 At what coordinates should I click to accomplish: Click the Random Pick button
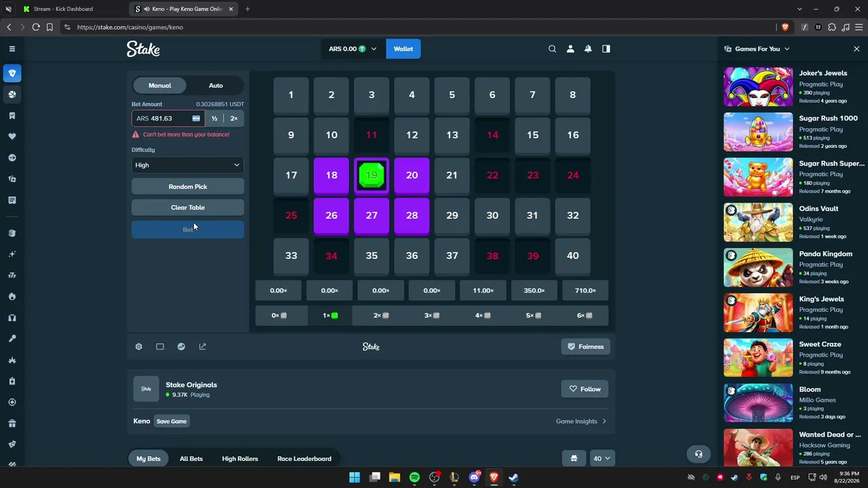[188, 186]
